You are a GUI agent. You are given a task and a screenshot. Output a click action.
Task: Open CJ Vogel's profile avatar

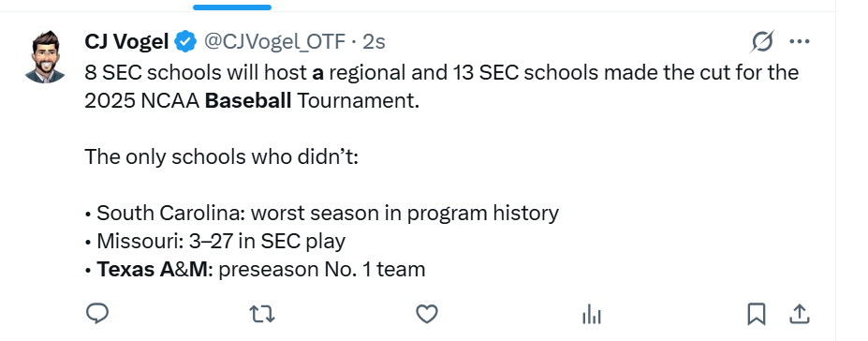pyautogui.click(x=45, y=57)
